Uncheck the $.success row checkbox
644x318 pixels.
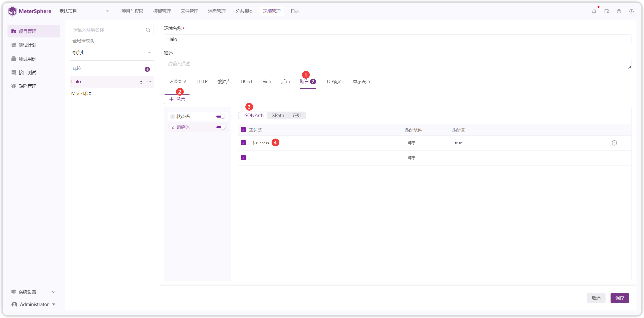(x=243, y=143)
